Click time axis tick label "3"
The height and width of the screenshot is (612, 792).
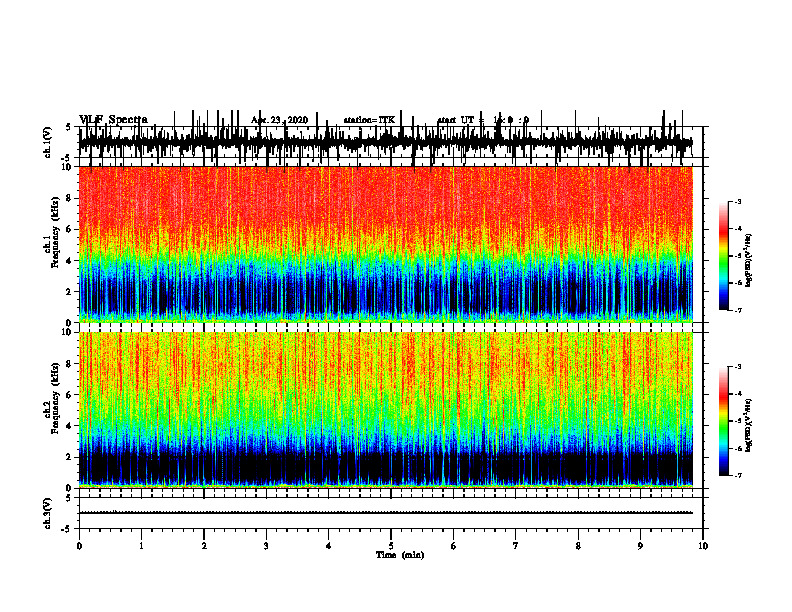[266, 546]
